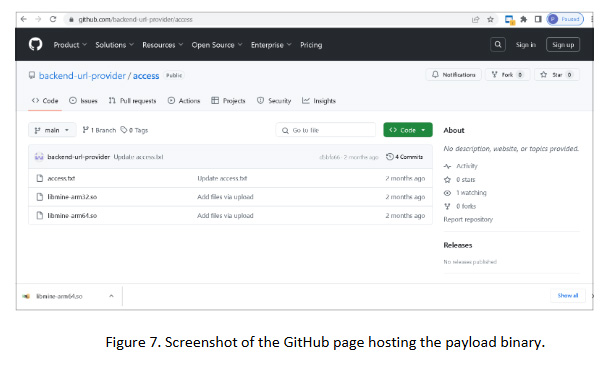This screenshot has height=366, width=616.
Task: View the 4 Commits history link
Action: (x=405, y=157)
